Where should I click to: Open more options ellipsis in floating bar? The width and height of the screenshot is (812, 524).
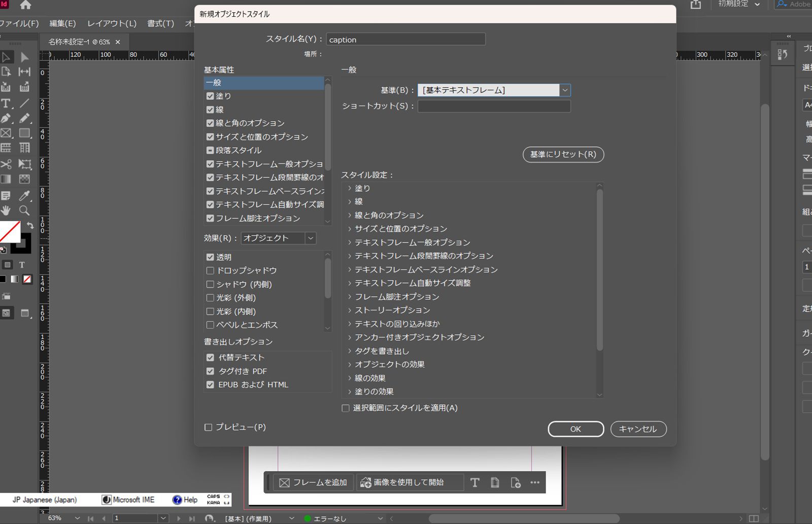pyautogui.click(x=535, y=482)
